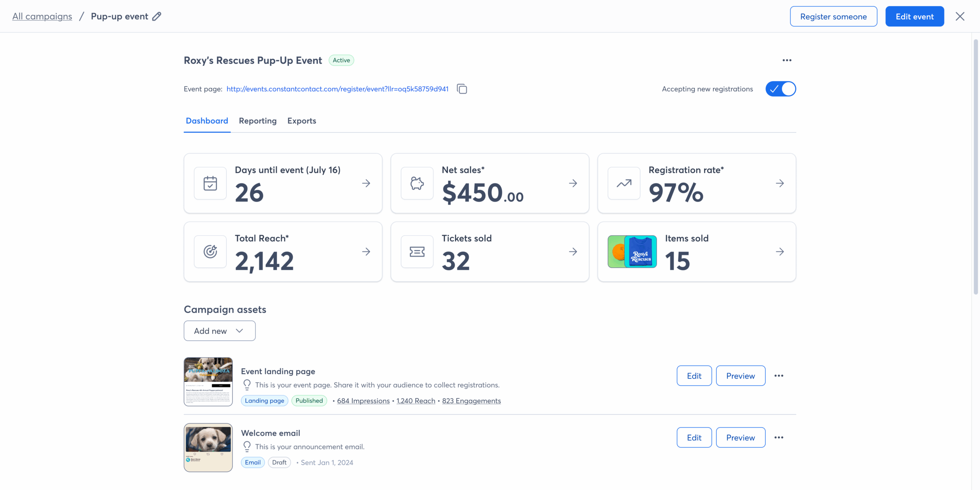Open the Event landing page thumbnail
This screenshot has height=490, width=980.
(208, 382)
